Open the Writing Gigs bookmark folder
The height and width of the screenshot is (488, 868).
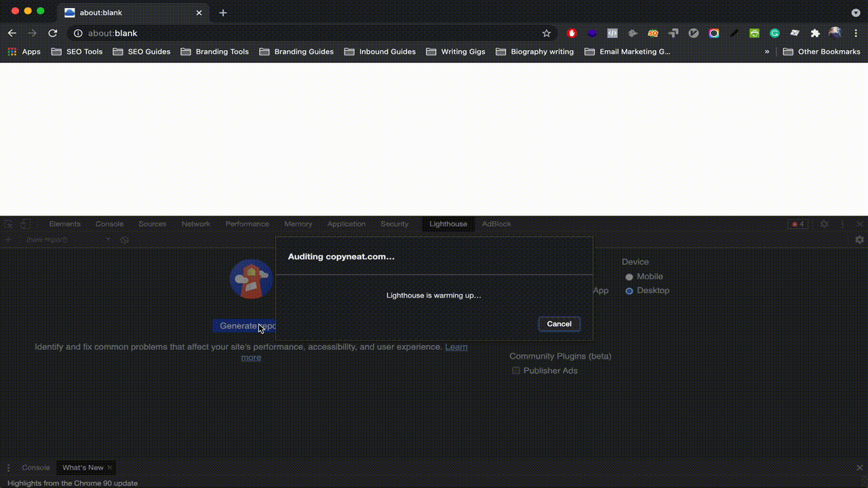[456, 52]
